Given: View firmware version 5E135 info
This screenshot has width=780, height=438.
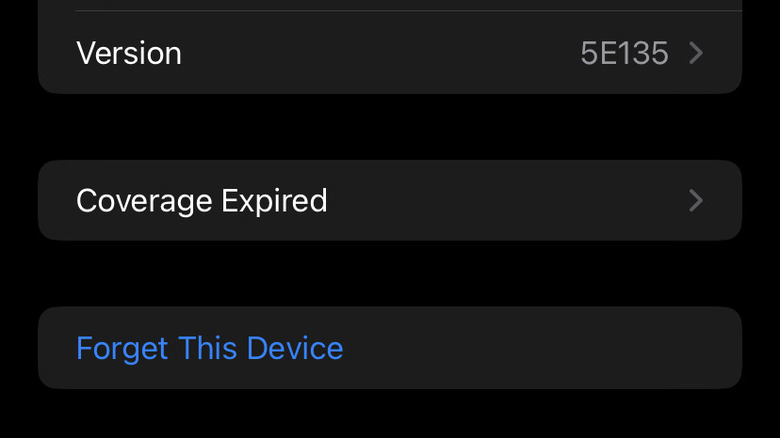Looking at the screenshot, I should [x=624, y=53].
